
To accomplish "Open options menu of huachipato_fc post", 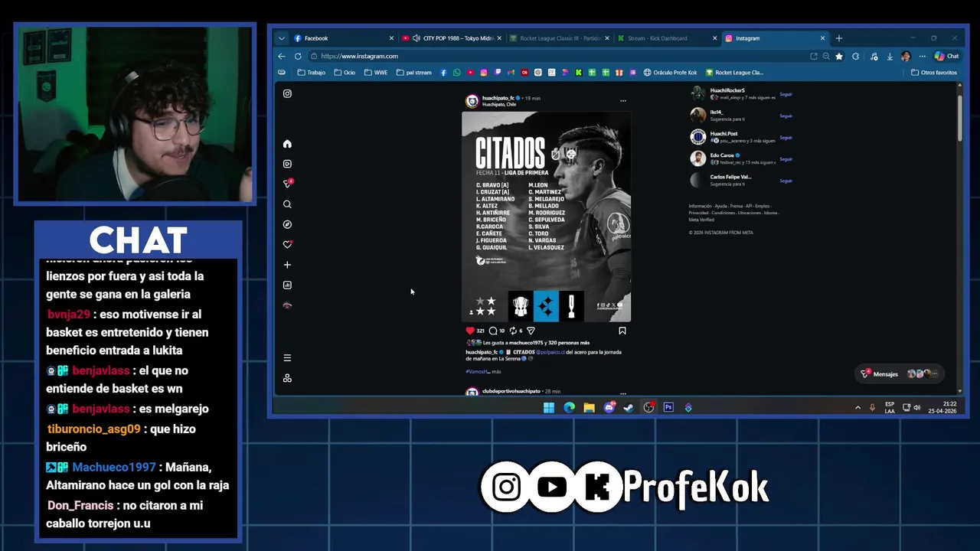I will pos(622,100).
